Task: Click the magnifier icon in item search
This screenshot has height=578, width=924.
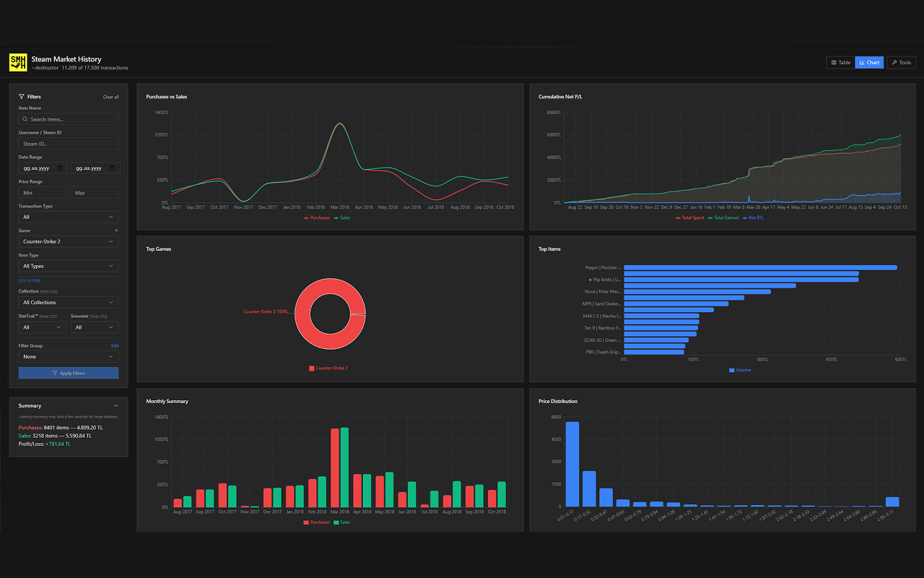Action: click(25, 119)
